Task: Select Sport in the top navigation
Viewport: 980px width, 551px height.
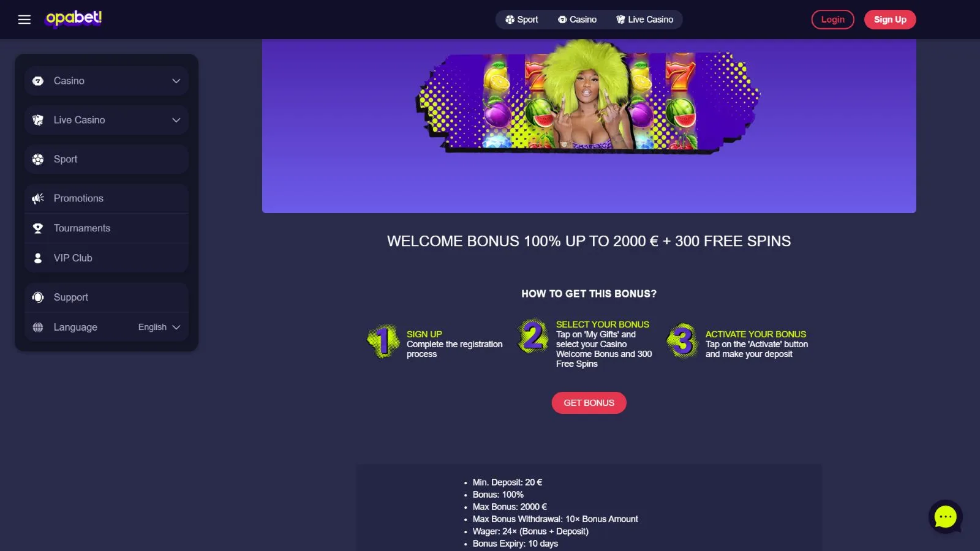Action: coord(521,20)
